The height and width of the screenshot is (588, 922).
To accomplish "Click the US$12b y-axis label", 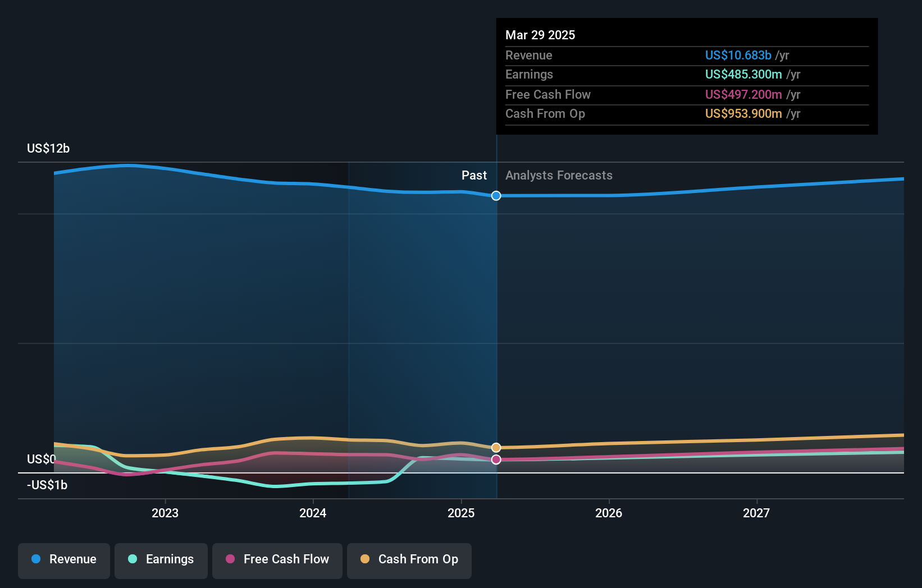I will [x=48, y=149].
